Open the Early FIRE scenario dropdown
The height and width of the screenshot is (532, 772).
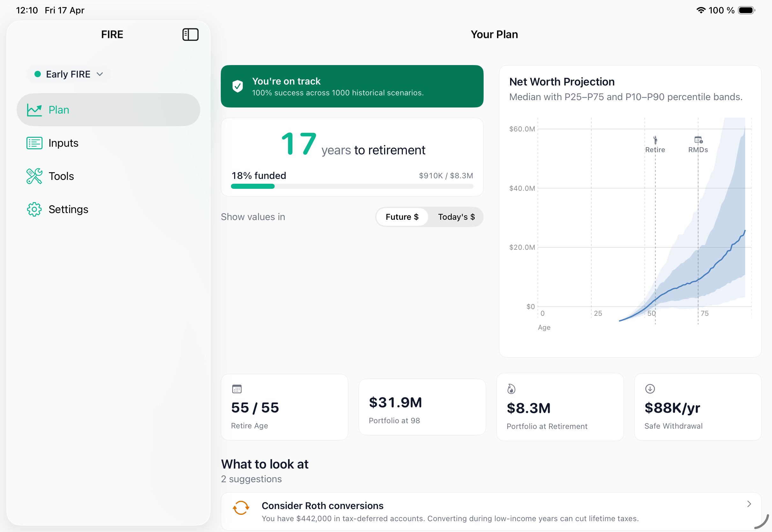pos(69,74)
